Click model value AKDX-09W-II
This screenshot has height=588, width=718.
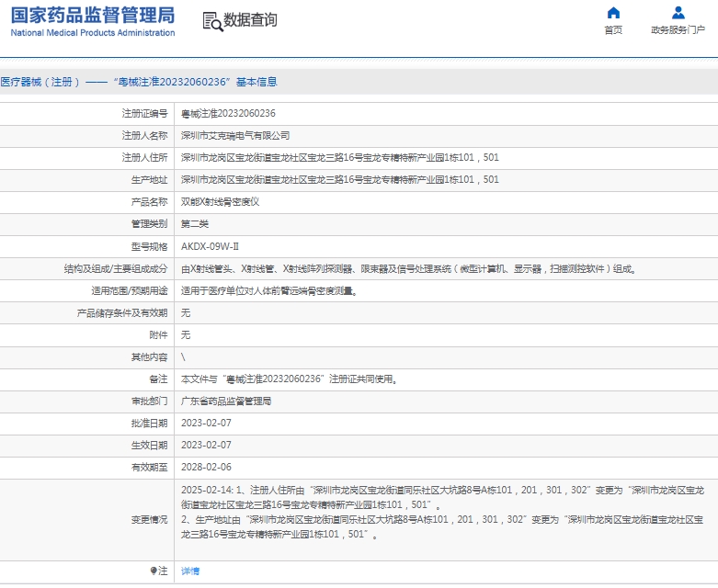pyautogui.click(x=210, y=246)
